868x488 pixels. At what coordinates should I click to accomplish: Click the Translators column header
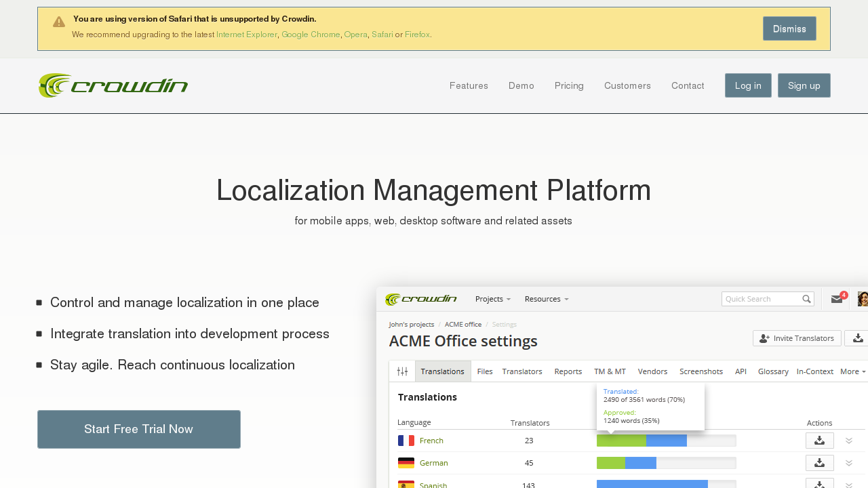tap(530, 423)
